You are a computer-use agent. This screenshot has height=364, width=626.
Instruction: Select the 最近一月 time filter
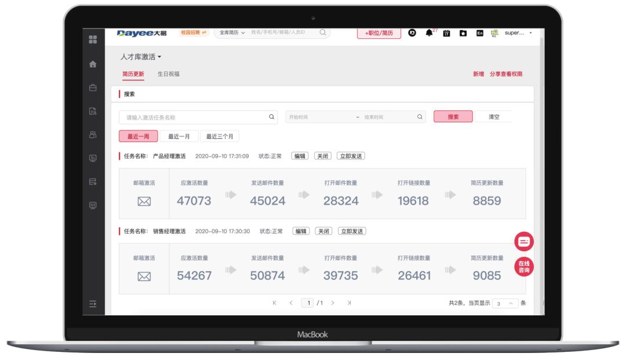[179, 136]
